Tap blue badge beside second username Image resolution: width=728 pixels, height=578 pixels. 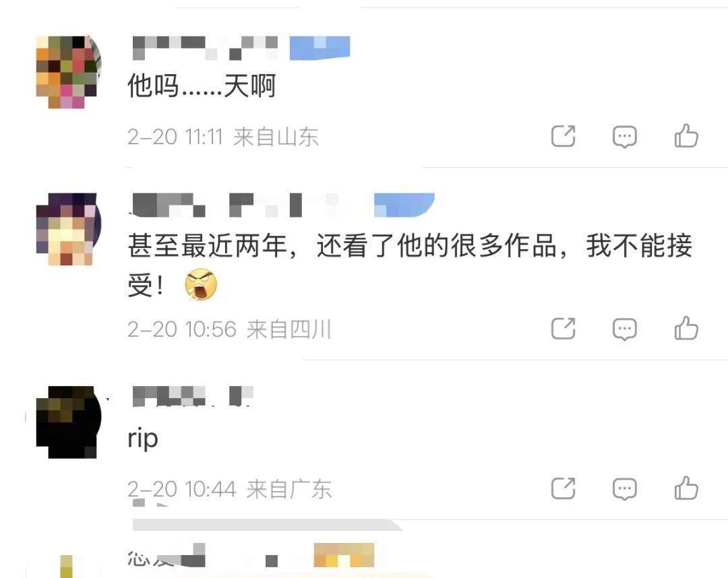(x=404, y=205)
